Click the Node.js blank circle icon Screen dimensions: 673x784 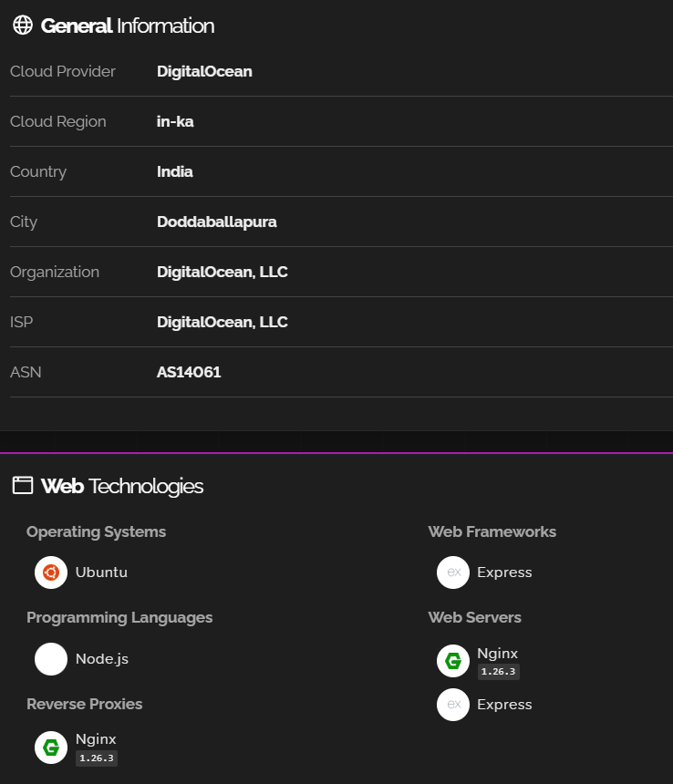pos(51,659)
